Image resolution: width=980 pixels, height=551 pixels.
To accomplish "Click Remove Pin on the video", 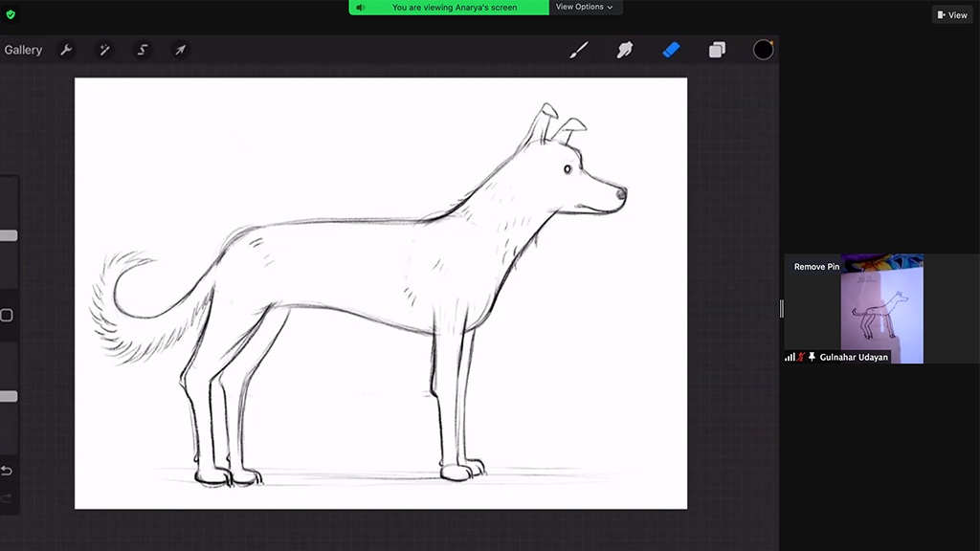I will point(816,267).
